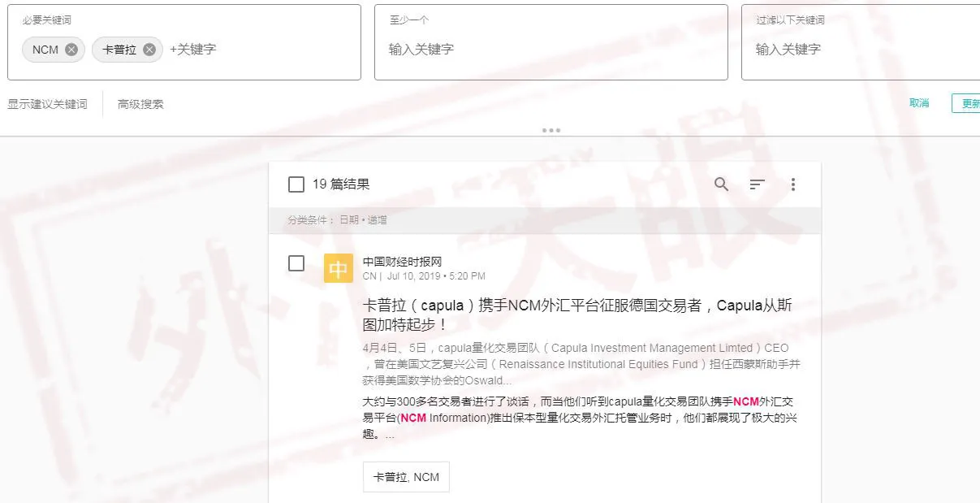Image resolution: width=980 pixels, height=503 pixels.
Task: Click the 卡普拉, NCM keyword tag button
Action: (x=406, y=477)
